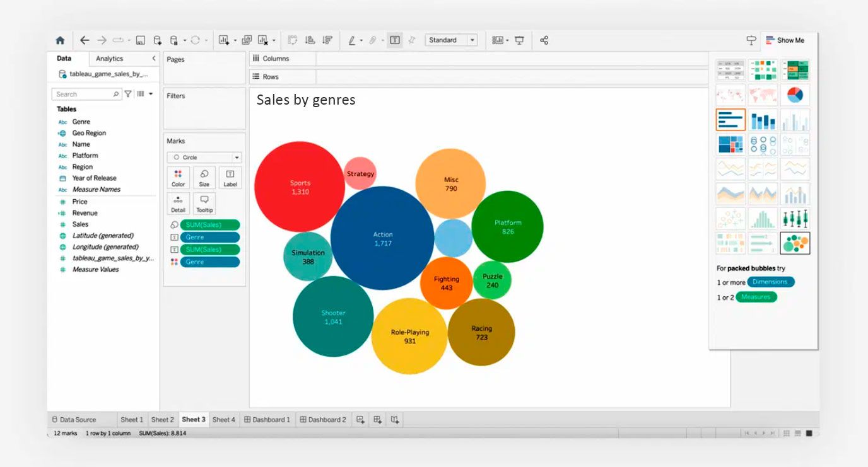
Task: Switch to the Data tab
Action: tap(64, 59)
